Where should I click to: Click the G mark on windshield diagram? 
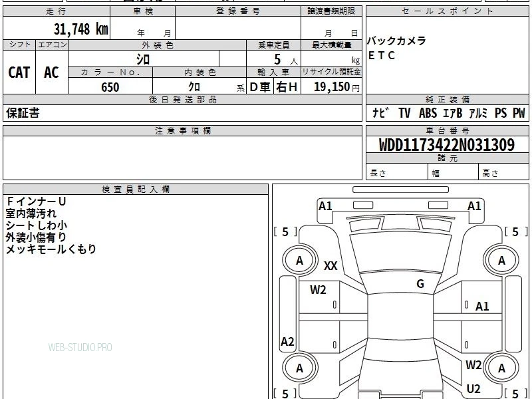[420, 284]
